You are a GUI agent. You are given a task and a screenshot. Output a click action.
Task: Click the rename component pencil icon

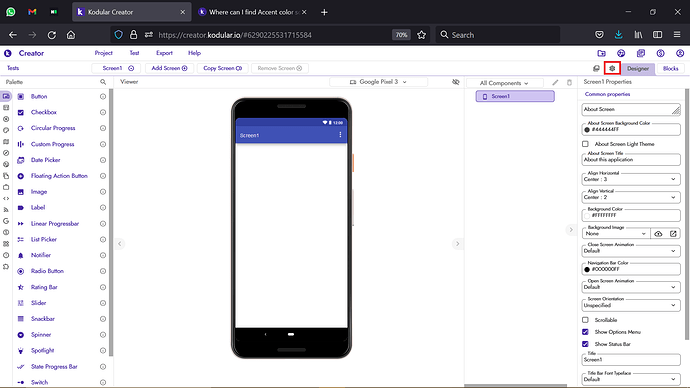555,83
